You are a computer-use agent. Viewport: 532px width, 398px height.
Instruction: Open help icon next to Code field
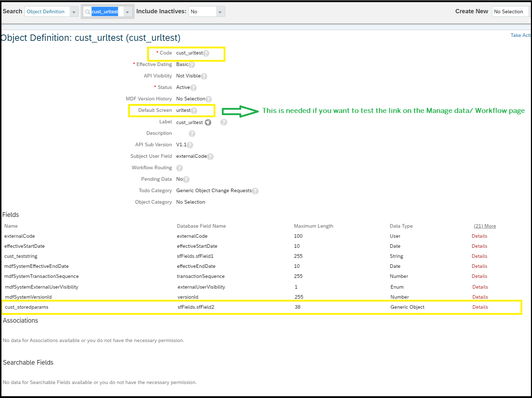pos(206,53)
